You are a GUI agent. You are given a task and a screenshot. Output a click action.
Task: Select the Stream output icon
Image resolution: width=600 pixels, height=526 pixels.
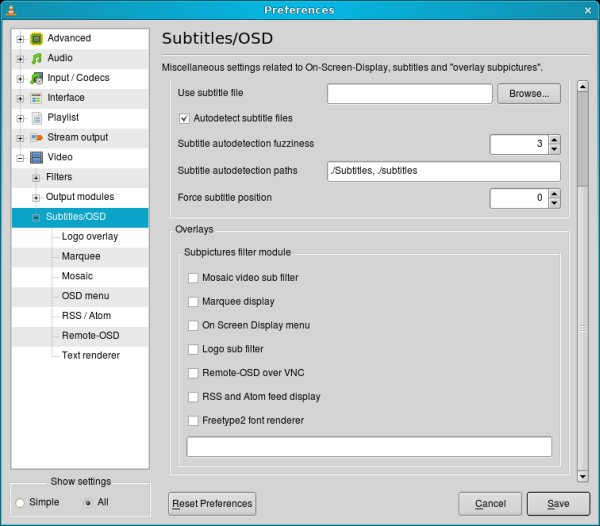[37, 138]
